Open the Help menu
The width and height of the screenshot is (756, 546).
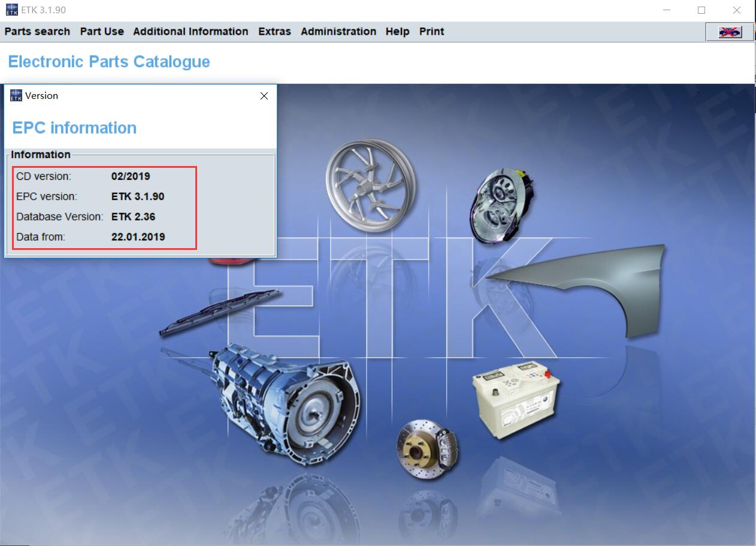coord(397,31)
